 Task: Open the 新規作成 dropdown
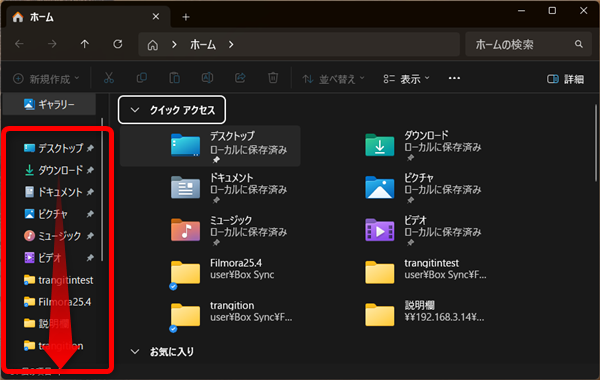(x=47, y=79)
